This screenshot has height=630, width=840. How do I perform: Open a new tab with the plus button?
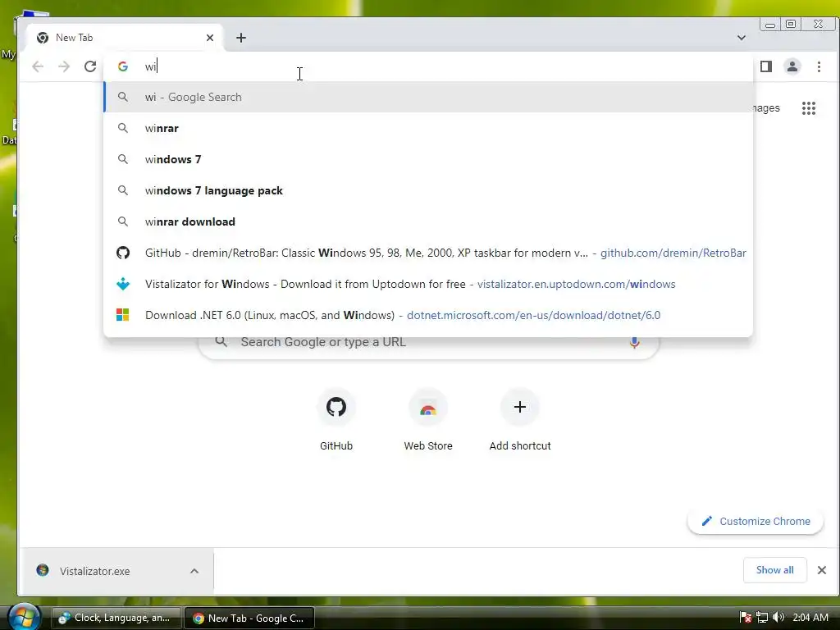(241, 38)
